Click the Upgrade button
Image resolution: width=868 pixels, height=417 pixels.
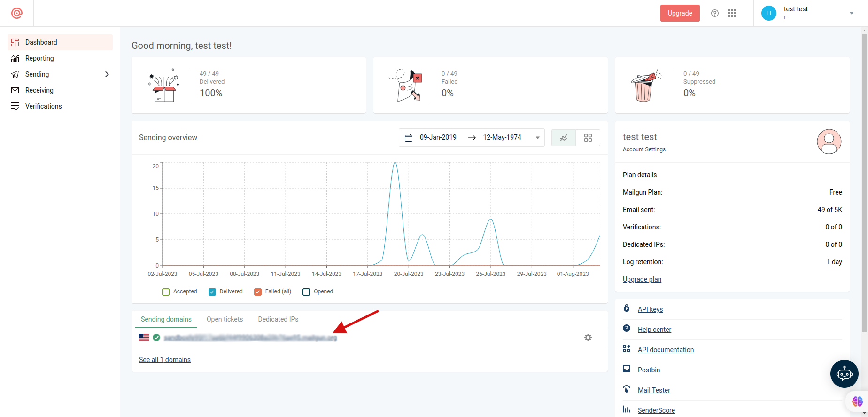coord(680,13)
